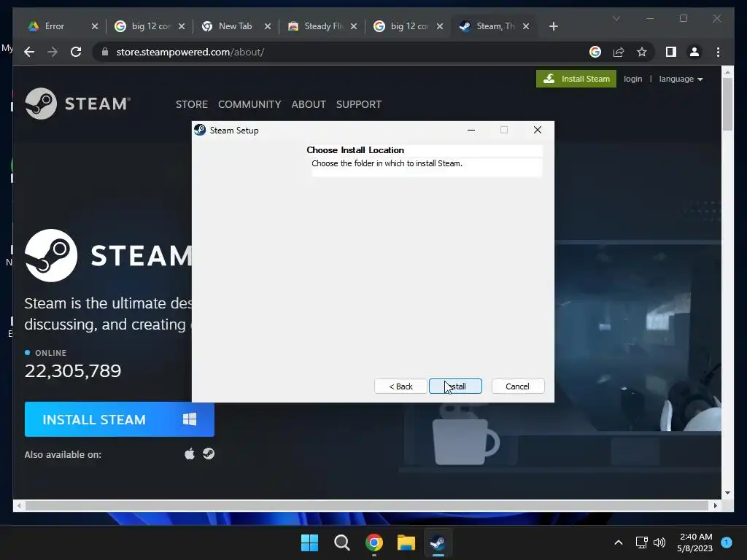Show hidden system tray icons
Image resolution: width=747 pixels, height=560 pixels.
(619, 542)
